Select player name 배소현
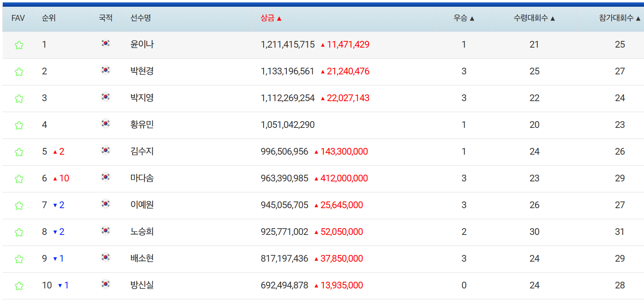The height and width of the screenshot is (301, 644). (x=142, y=259)
